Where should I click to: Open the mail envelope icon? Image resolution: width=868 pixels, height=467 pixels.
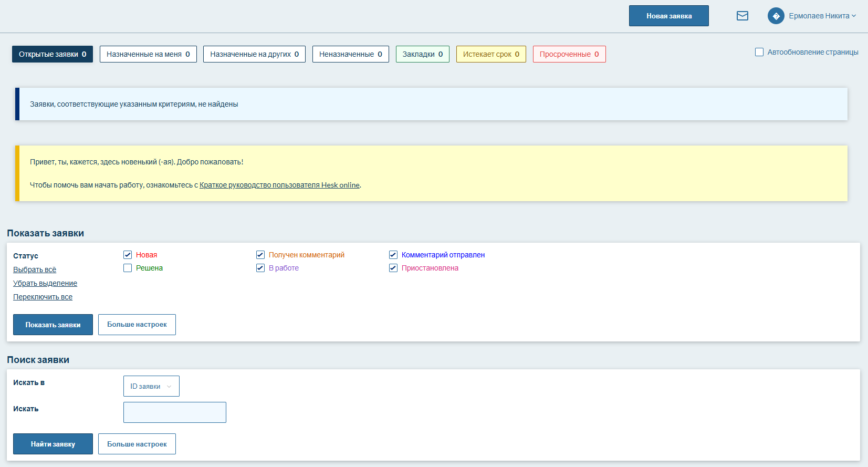pos(742,16)
